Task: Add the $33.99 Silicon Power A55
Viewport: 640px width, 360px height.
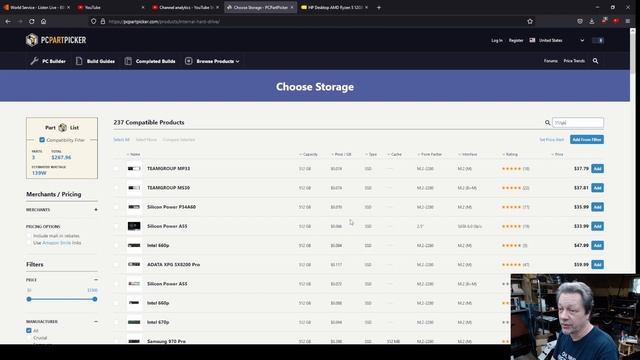Action: point(597,226)
